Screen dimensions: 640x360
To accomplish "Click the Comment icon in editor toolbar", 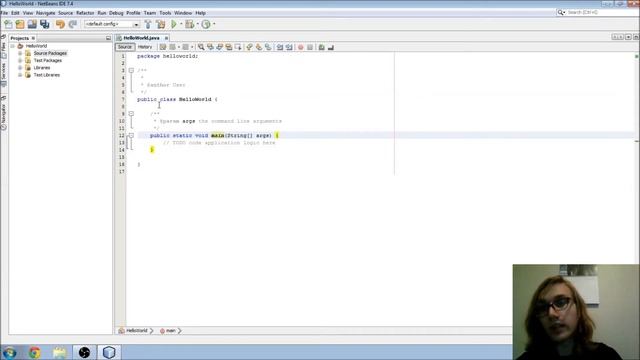I will click(x=322, y=47).
